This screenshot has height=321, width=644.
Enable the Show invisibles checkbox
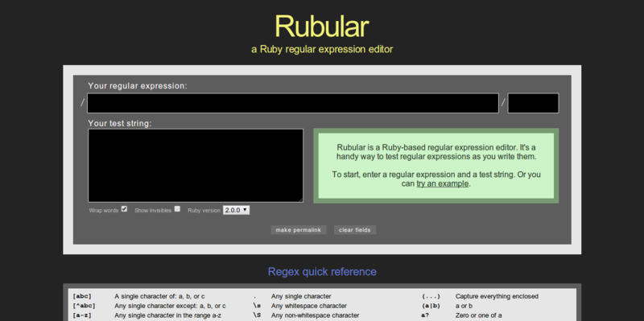pyautogui.click(x=177, y=209)
